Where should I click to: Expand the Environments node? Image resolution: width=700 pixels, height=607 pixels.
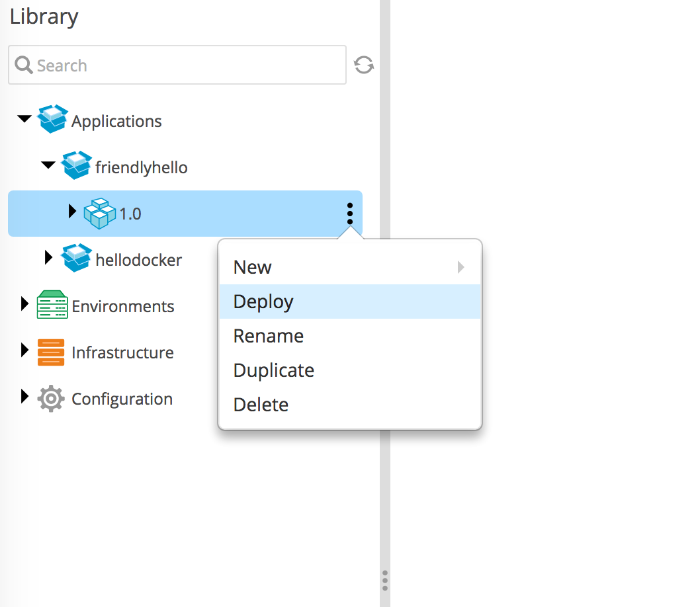25,304
